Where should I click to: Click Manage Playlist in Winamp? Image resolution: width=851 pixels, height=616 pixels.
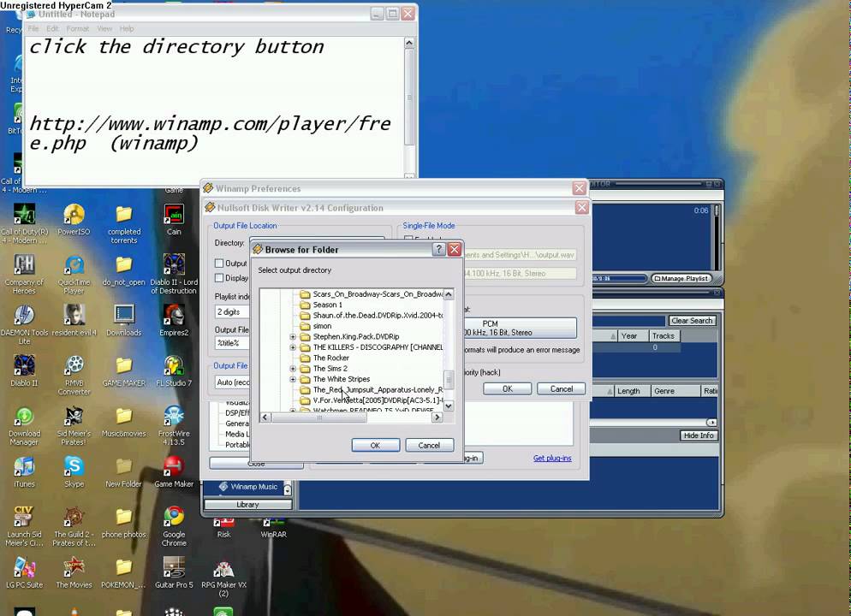click(x=681, y=278)
